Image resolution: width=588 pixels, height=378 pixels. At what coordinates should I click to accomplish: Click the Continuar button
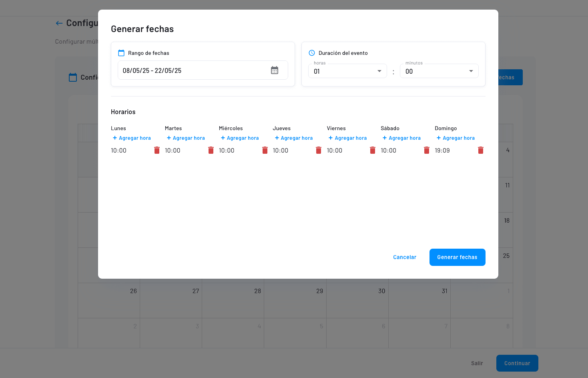click(x=517, y=363)
